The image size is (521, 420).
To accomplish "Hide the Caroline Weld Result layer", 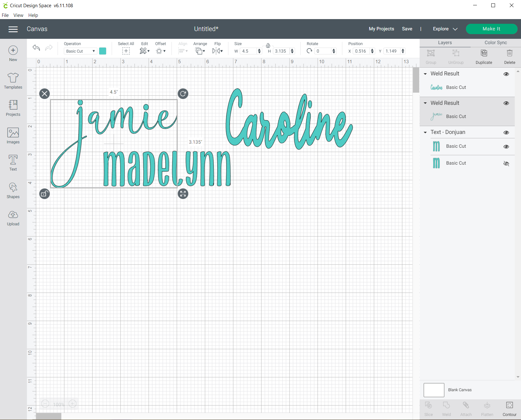I will click(x=506, y=74).
